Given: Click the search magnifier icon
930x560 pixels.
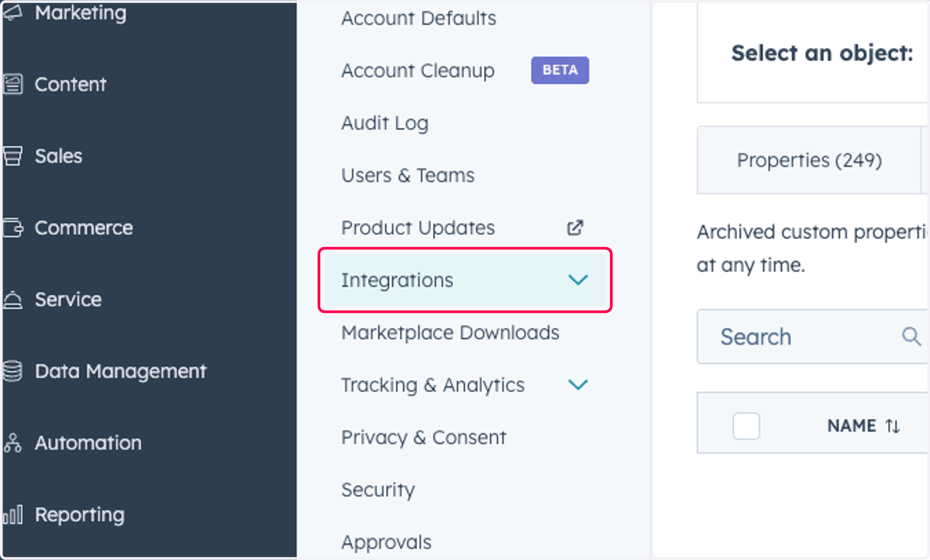Looking at the screenshot, I should pos(911,336).
